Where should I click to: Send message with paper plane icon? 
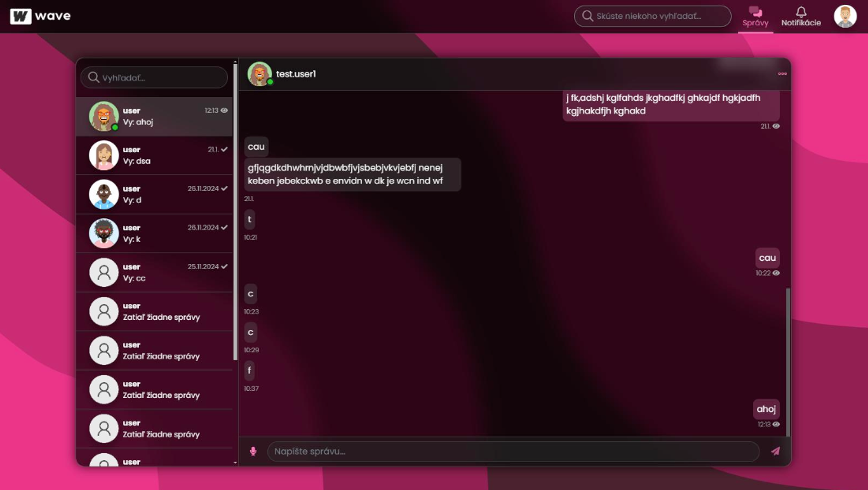point(775,451)
